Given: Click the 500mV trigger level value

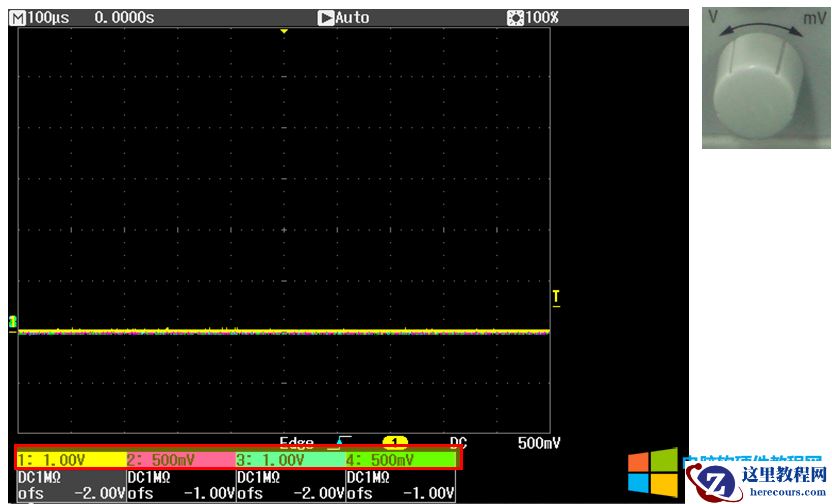Looking at the screenshot, I should coord(538,442).
